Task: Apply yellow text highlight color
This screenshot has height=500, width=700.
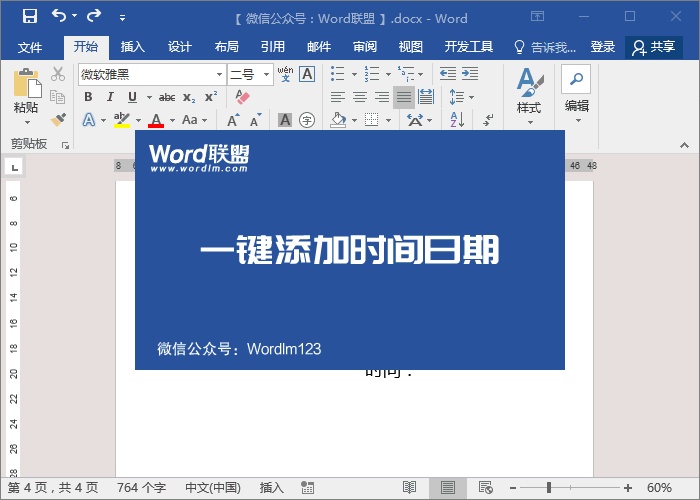Action: tap(121, 120)
